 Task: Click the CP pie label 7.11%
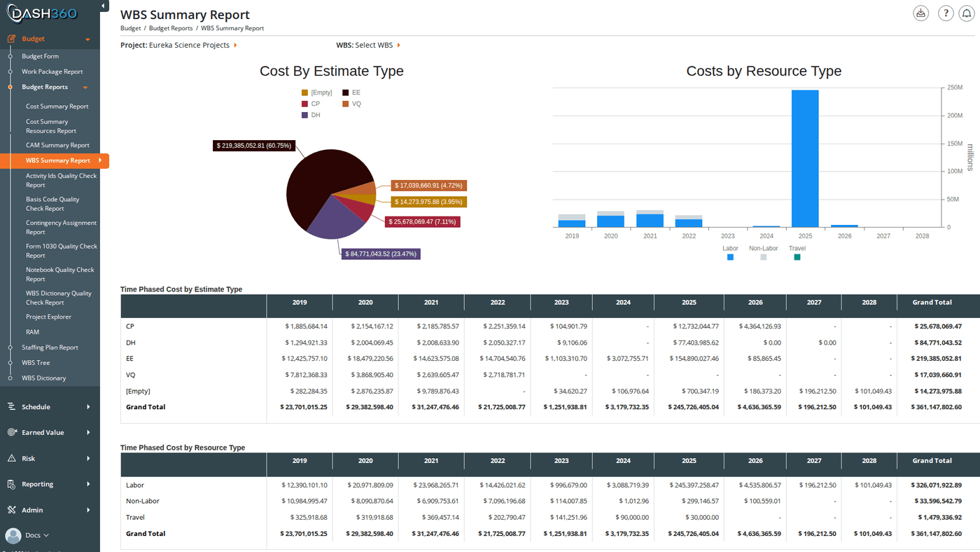click(x=423, y=222)
